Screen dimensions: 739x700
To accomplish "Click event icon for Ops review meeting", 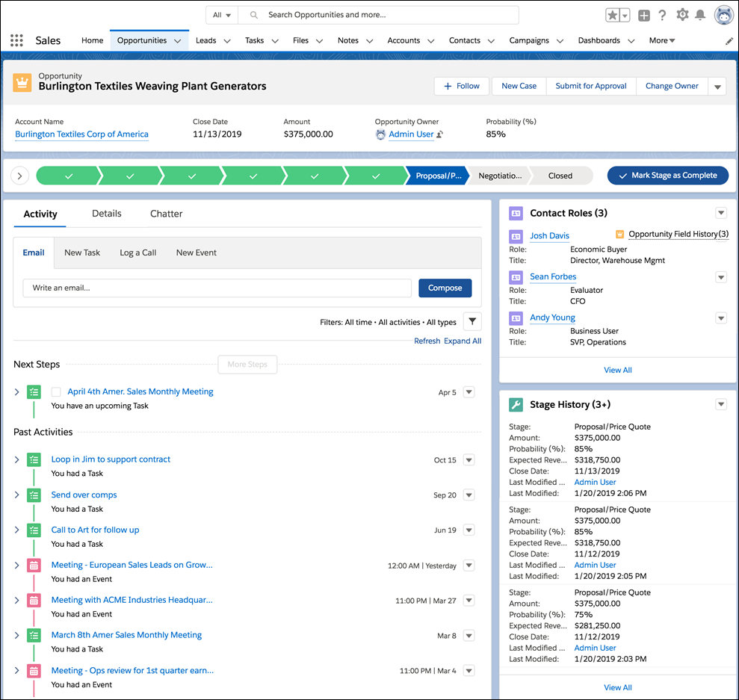I will pos(34,671).
